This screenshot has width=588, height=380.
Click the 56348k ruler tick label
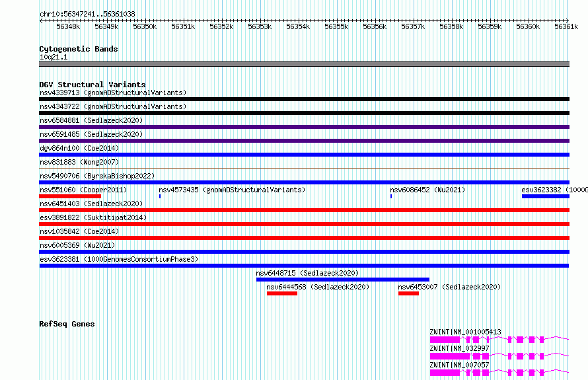click(68, 26)
